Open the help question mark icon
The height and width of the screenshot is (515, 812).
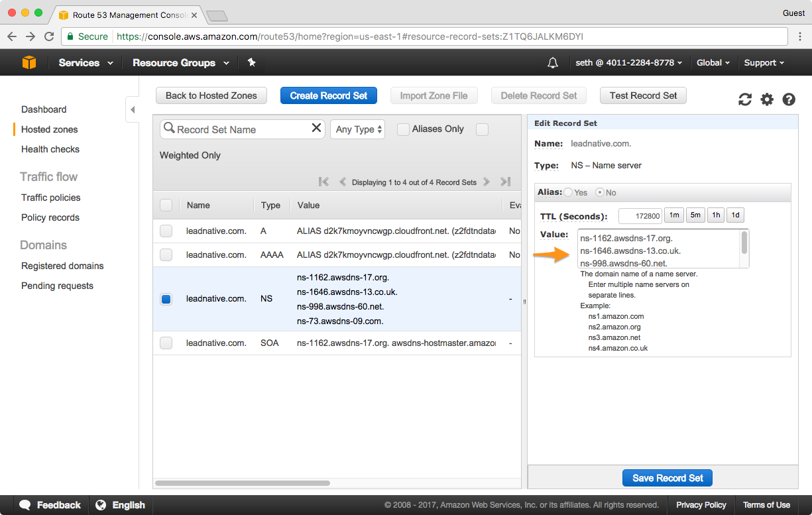pyautogui.click(x=789, y=99)
